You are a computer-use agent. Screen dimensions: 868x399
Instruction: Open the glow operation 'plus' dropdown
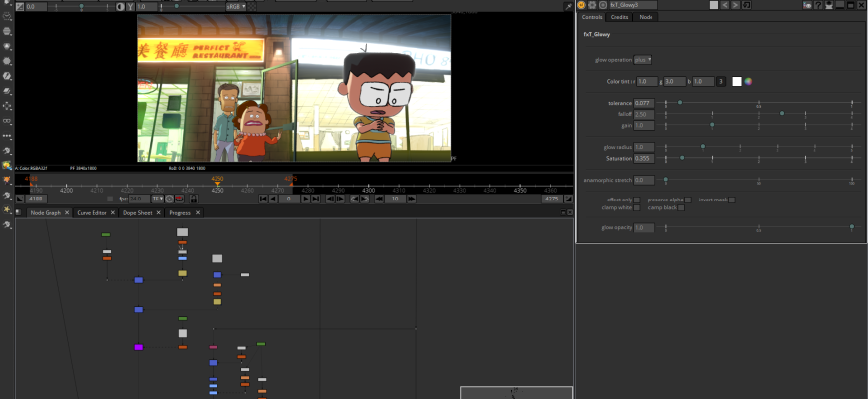[x=643, y=60]
